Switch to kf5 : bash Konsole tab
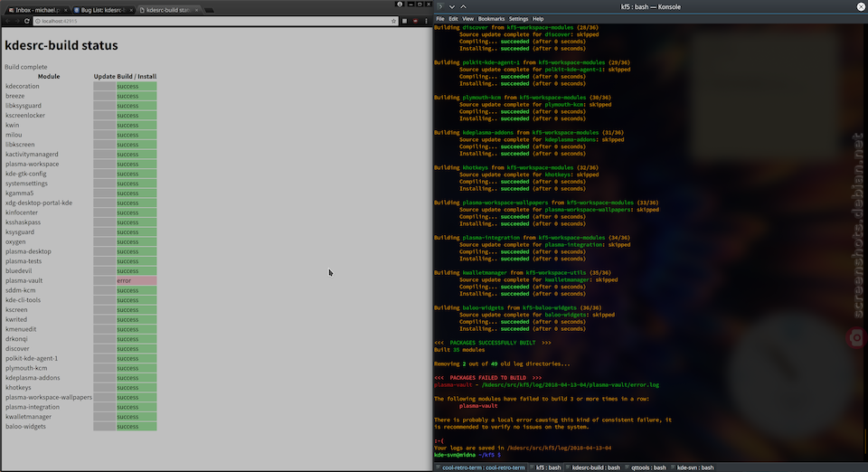Viewport: 868px width, 472px height. pos(545,467)
